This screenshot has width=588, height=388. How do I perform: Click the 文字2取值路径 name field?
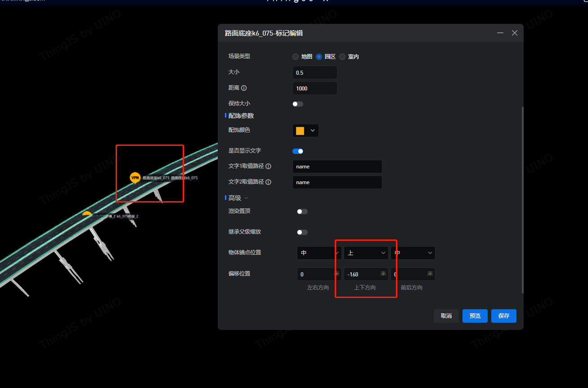coord(337,182)
